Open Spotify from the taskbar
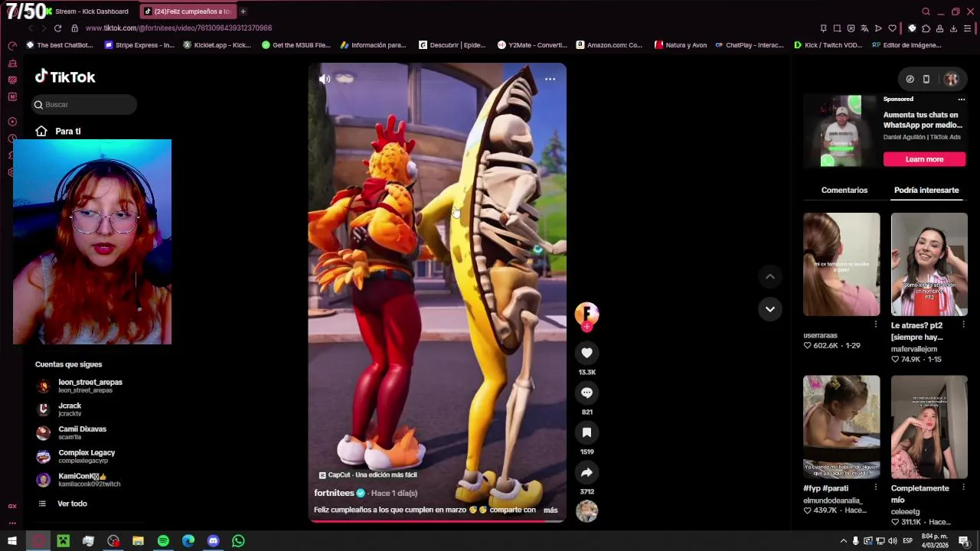980x551 pixels. [163, 541]
